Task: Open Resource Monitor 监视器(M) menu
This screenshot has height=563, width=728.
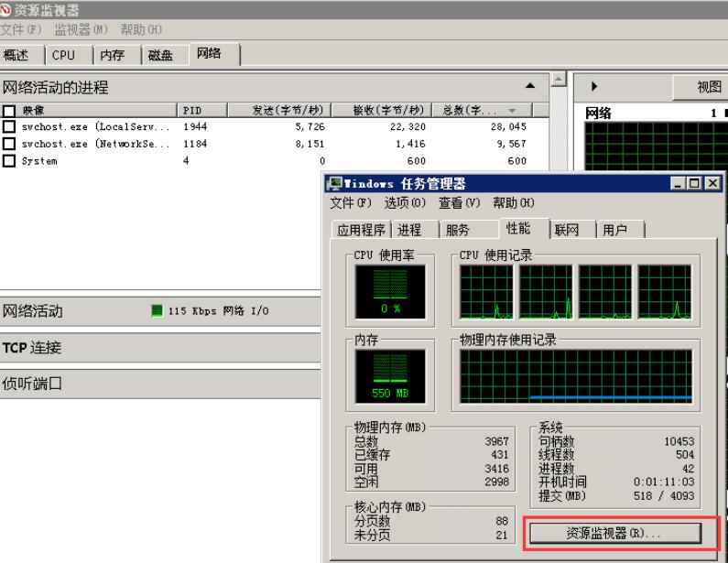Action: click(81, 29)
